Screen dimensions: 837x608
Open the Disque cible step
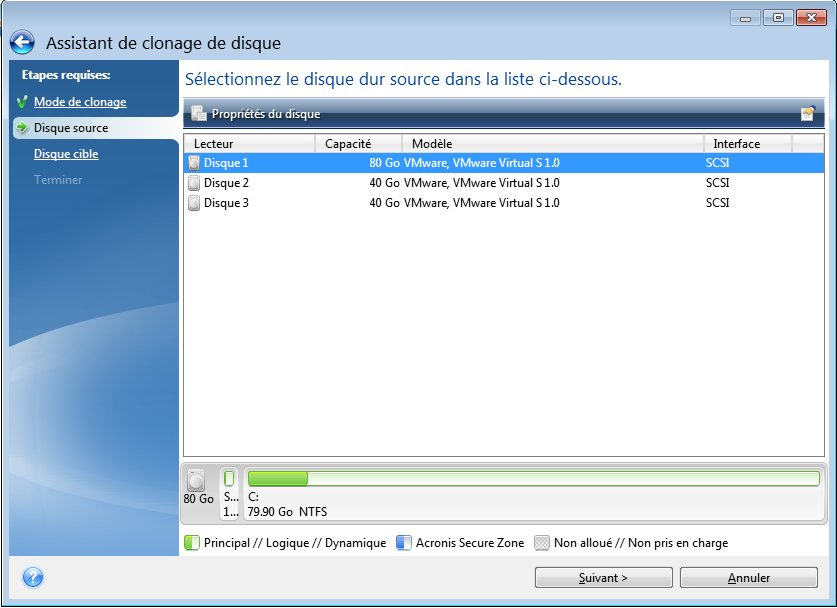click(x=66, y=154)
